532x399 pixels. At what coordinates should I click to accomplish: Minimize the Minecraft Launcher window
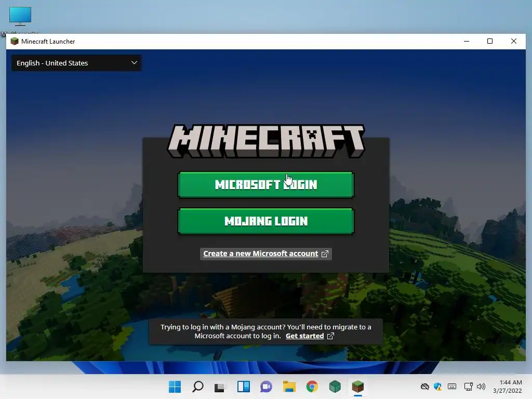(x=467, y=42)
